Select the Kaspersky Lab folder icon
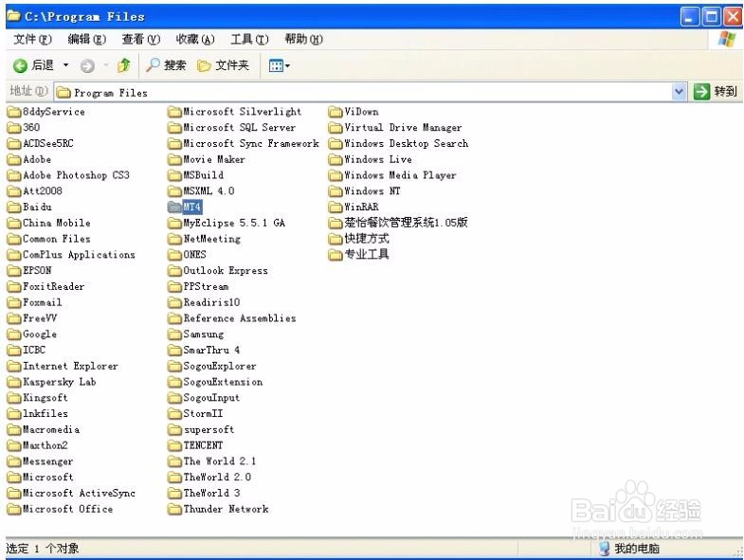 (x=14, y=382)
